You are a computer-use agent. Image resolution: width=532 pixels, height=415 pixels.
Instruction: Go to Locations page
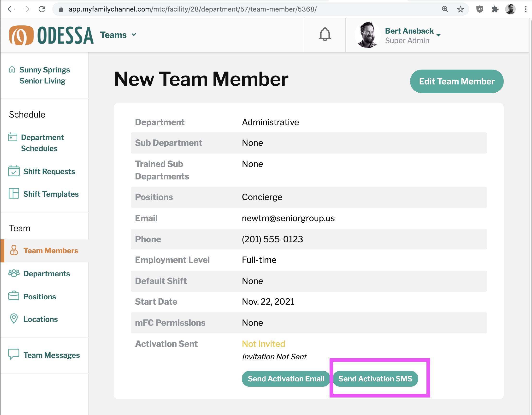(41, 319)
